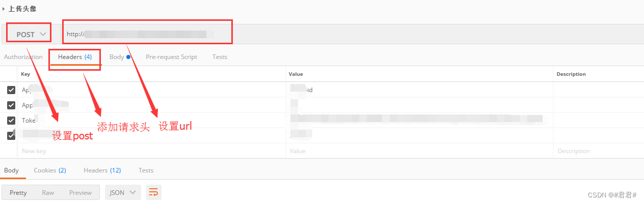Open the POST method dropdown
The image size is (644, 203).
pyautogui.click(x=32, y=34)
